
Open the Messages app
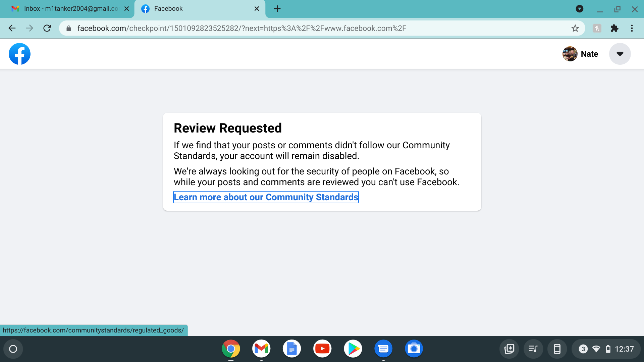[383, 349]
